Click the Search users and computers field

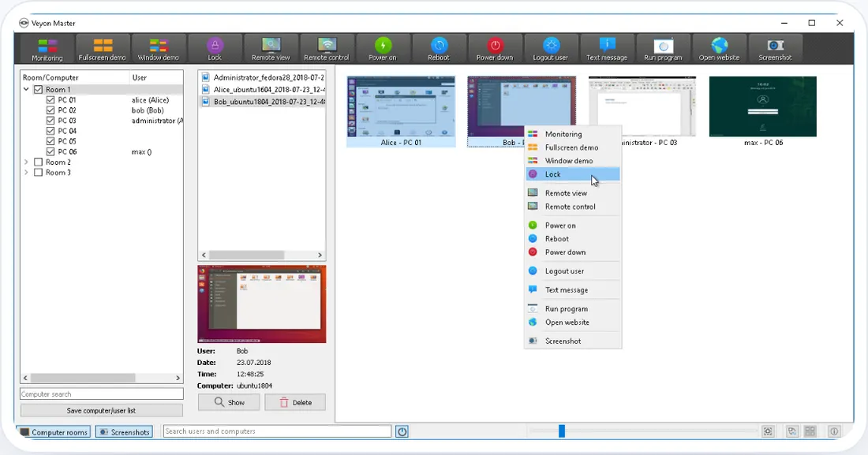277,431
